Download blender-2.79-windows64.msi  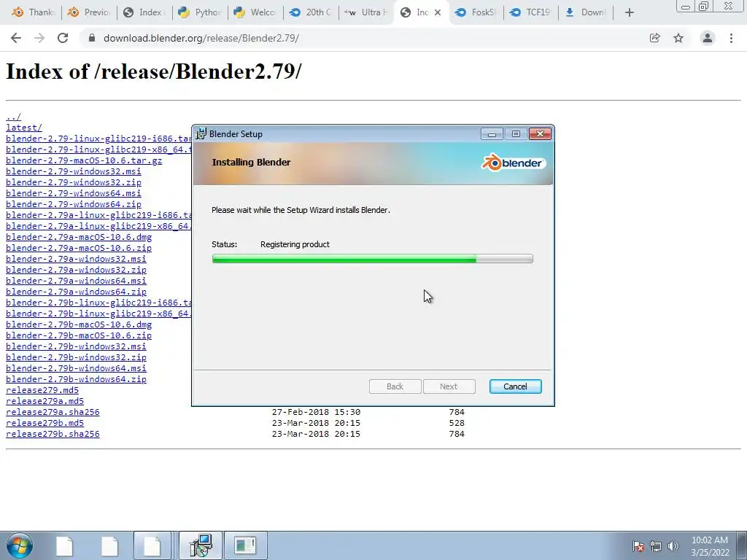click(74, 193)
